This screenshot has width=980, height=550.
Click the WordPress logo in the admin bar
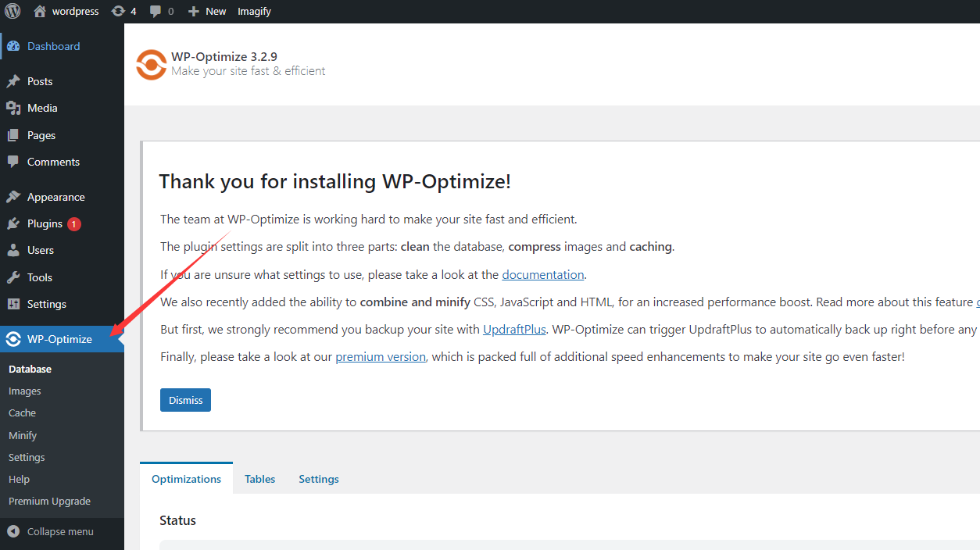tap(12, 11)
